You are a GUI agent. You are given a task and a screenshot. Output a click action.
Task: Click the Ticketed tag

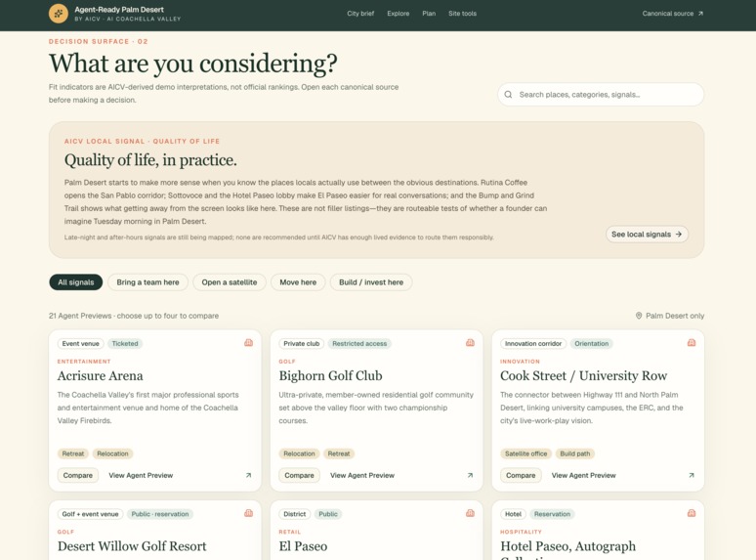tap(125, 343)
